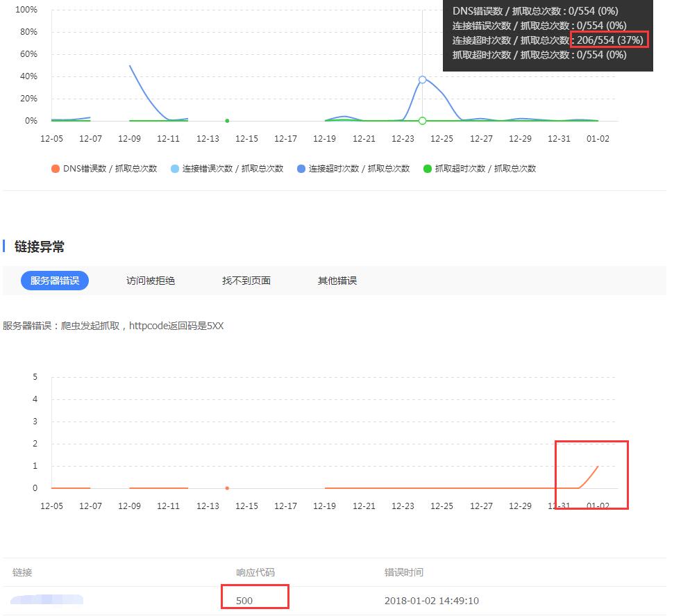Click the 响应代码 column header
690x616 pixels.
[x=255, y=572]
